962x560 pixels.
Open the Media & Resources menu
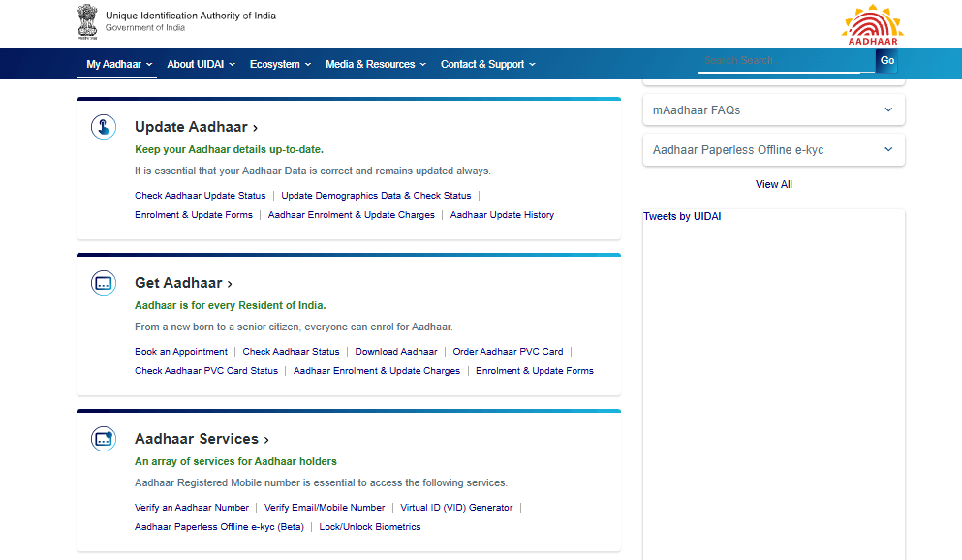point(376,64)
